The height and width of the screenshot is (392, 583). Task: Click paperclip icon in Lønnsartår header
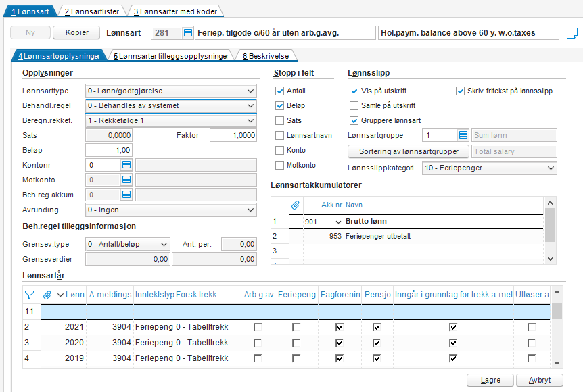point(47,295)
